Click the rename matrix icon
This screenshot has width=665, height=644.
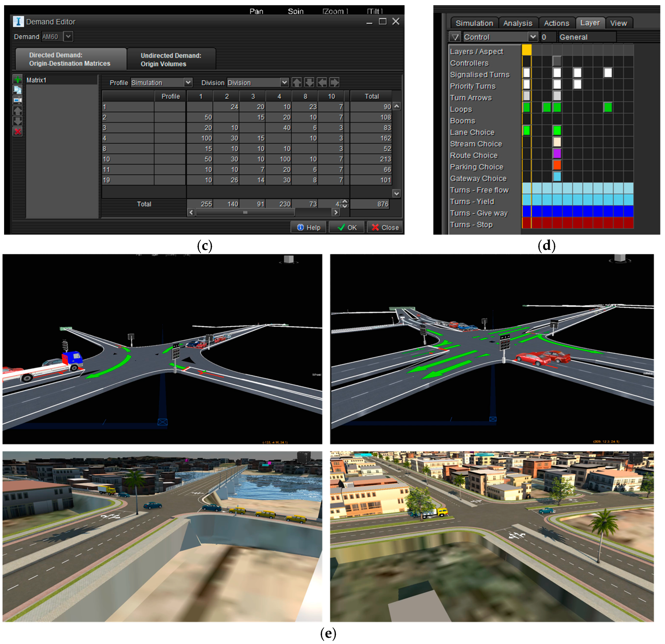click(x=18, y=100)
